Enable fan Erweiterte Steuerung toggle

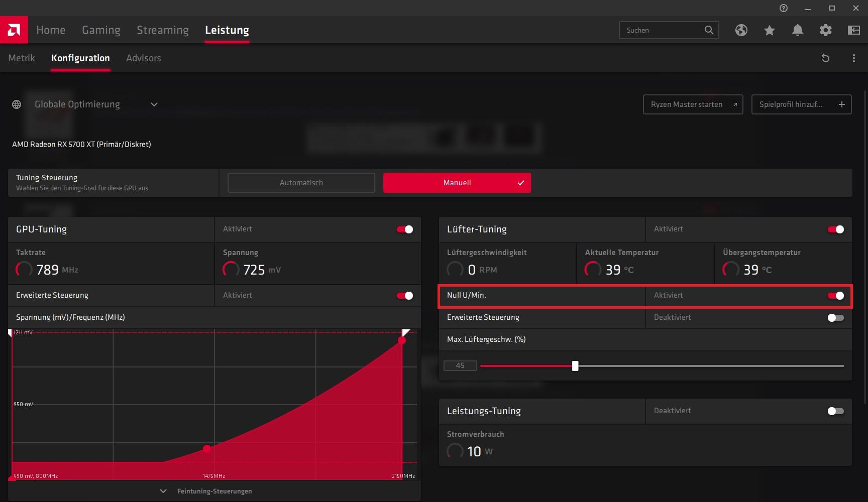(836, 318)
